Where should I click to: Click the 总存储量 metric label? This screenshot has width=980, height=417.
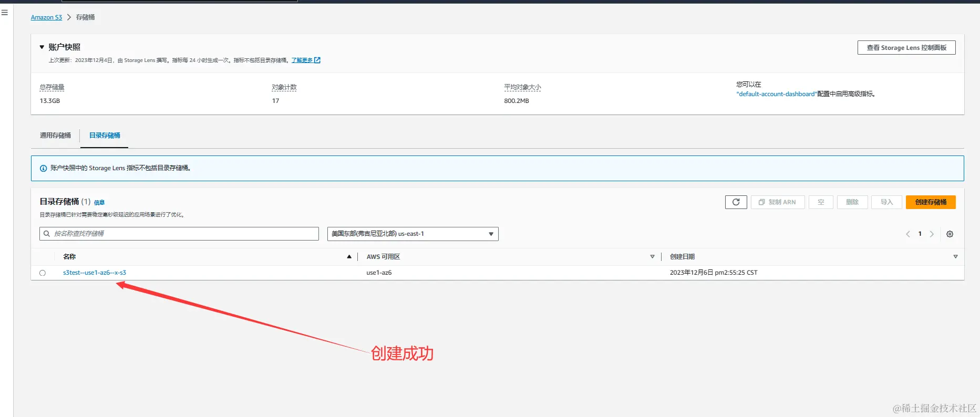tap(52, 87)
